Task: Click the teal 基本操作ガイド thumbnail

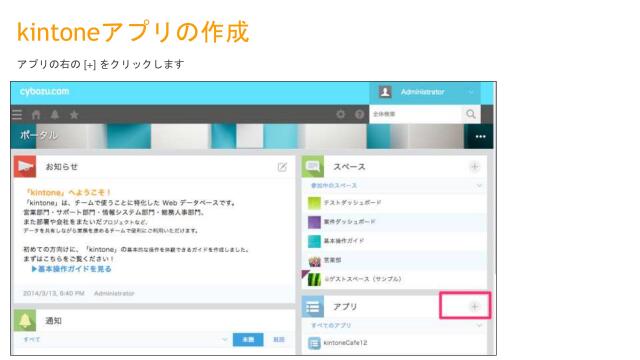Action: click(x=314, y=241)
